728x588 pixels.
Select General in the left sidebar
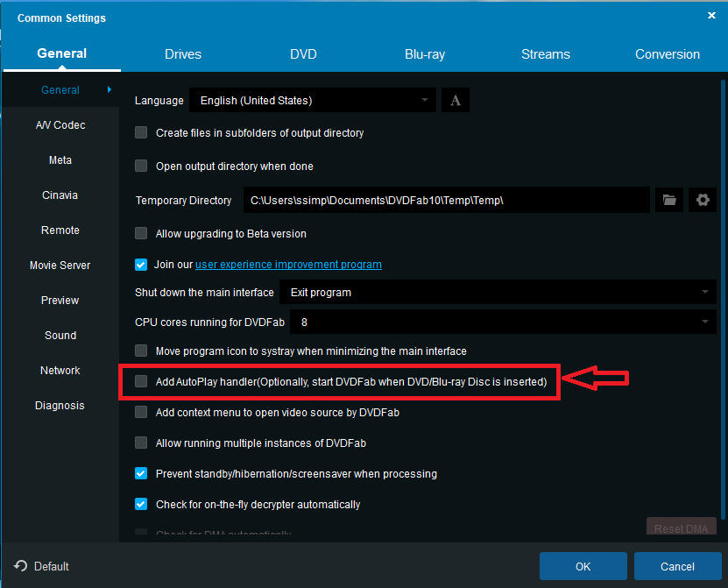60,89
